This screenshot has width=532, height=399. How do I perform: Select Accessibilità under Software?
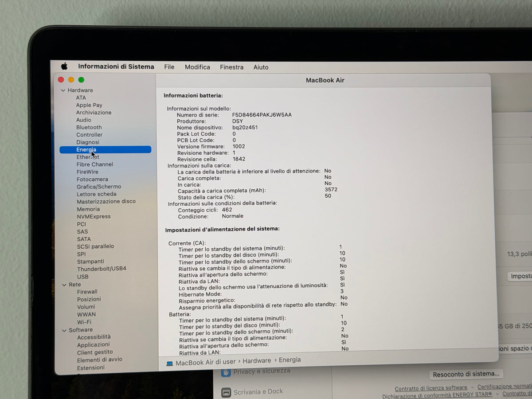(x=94, y=337)
